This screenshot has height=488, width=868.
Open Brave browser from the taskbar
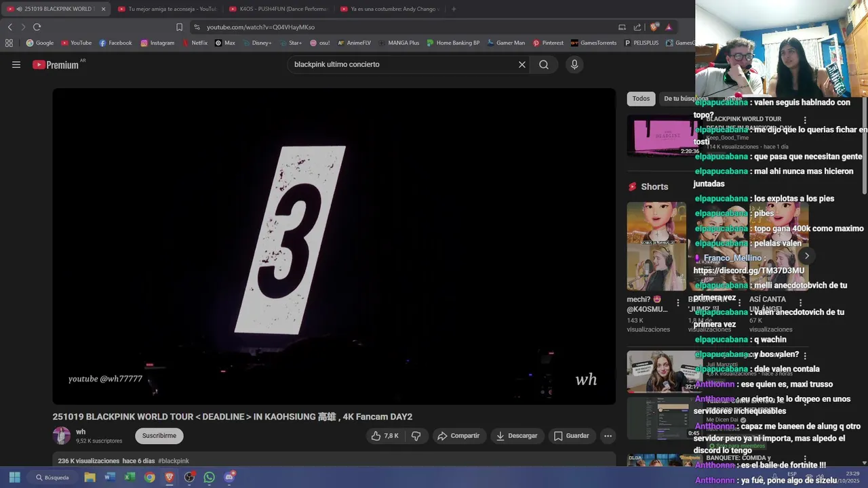(170, 477)
